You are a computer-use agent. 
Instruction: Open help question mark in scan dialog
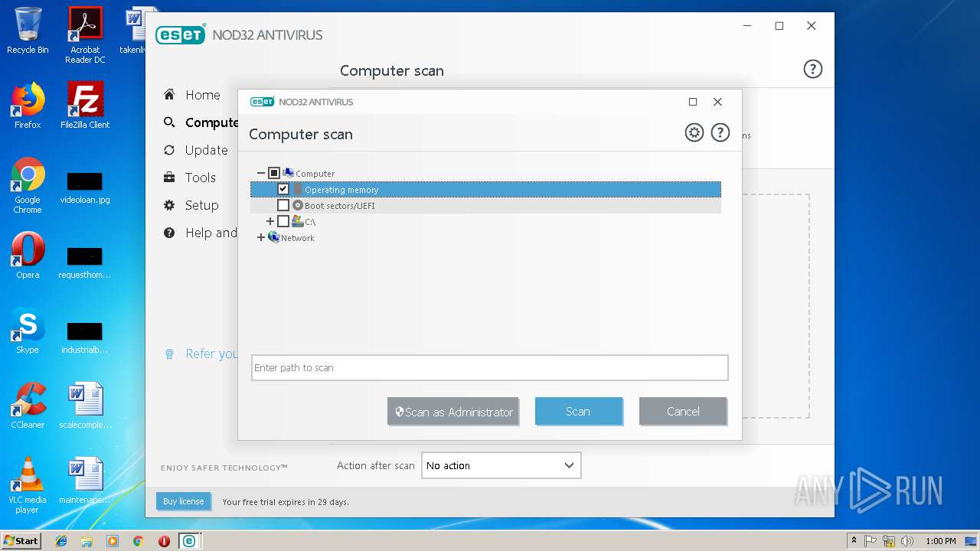coord(720,132)
